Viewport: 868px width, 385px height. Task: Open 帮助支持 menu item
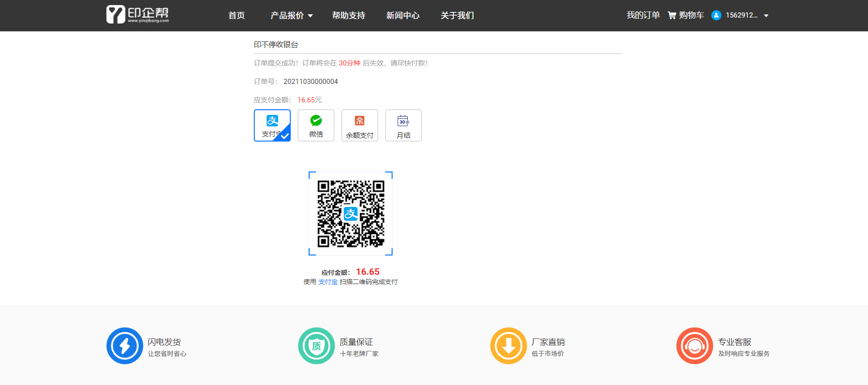pyautogui.click(x=348, y=16)
